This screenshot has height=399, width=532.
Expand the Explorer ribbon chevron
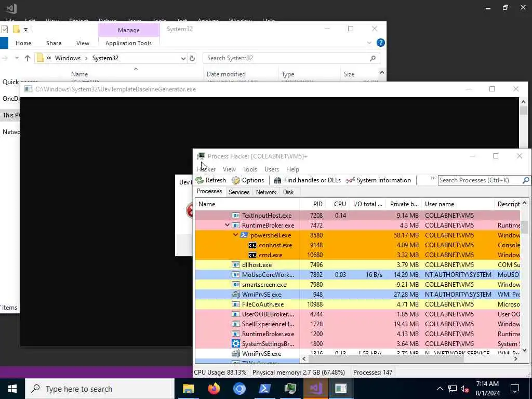point(369,43)
